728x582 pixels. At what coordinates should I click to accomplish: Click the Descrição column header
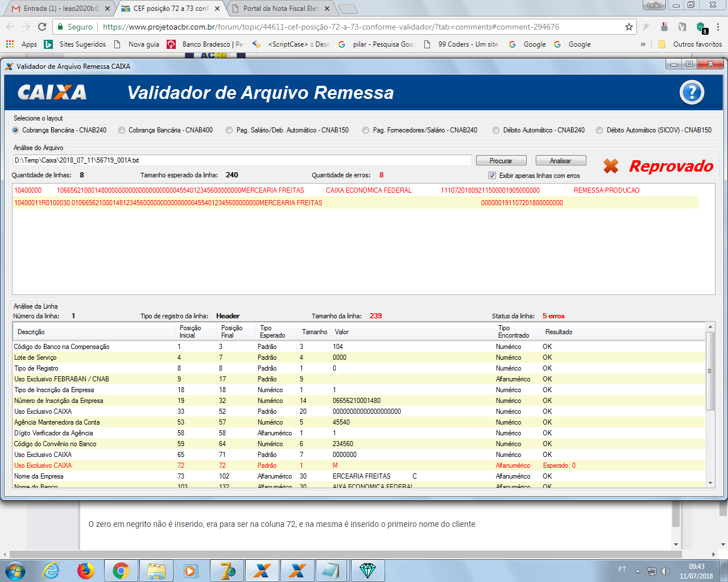coord(94,332)
